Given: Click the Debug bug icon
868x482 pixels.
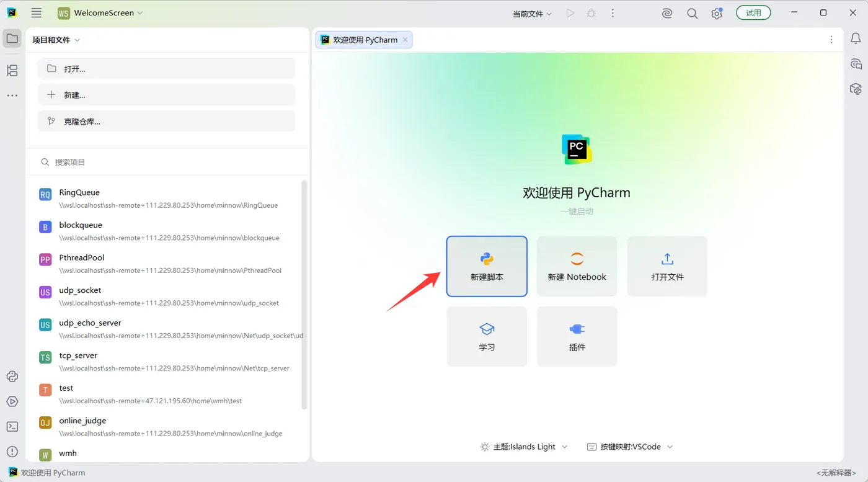Looking at the screenshot, I should point(591,13).
